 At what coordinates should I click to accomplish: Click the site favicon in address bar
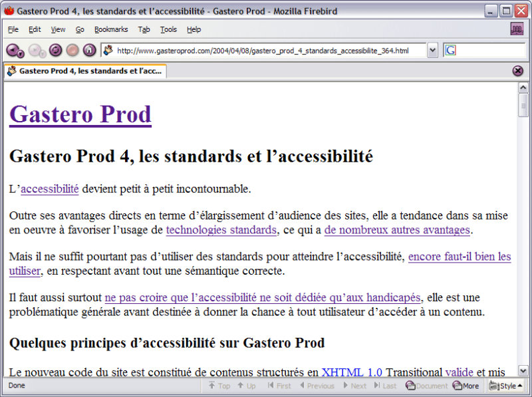tap(108, 51)
